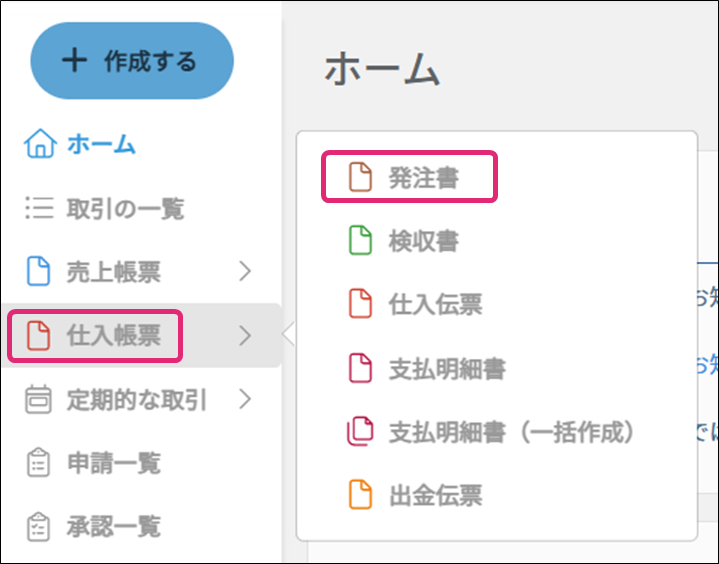Select the 定期的な取引 calendar icon

39,400
